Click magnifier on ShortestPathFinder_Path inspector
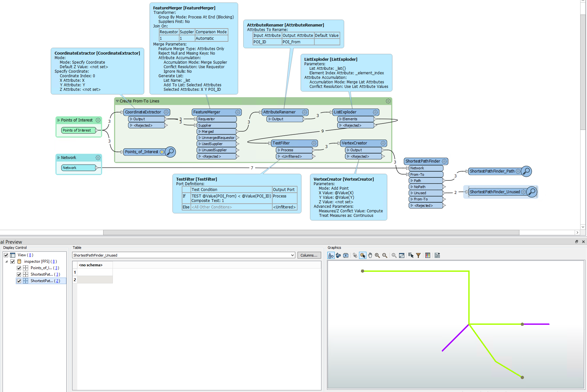Image resolution: width=587 pixels, height=392 pixels. 527,171
